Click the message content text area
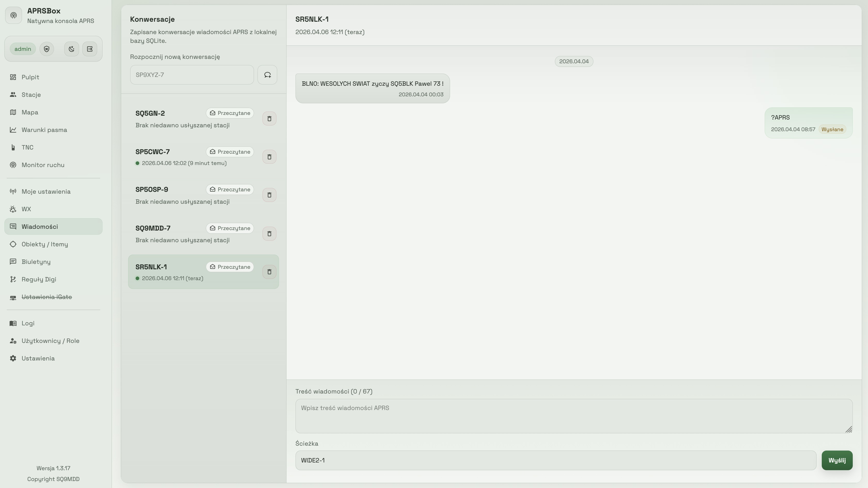 point(574,416)
